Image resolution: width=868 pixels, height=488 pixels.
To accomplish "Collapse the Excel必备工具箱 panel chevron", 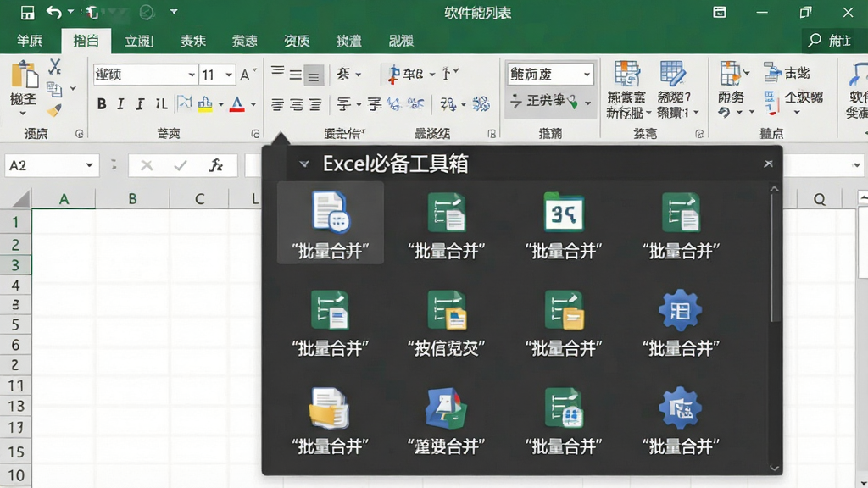I will tap(304, 164).
